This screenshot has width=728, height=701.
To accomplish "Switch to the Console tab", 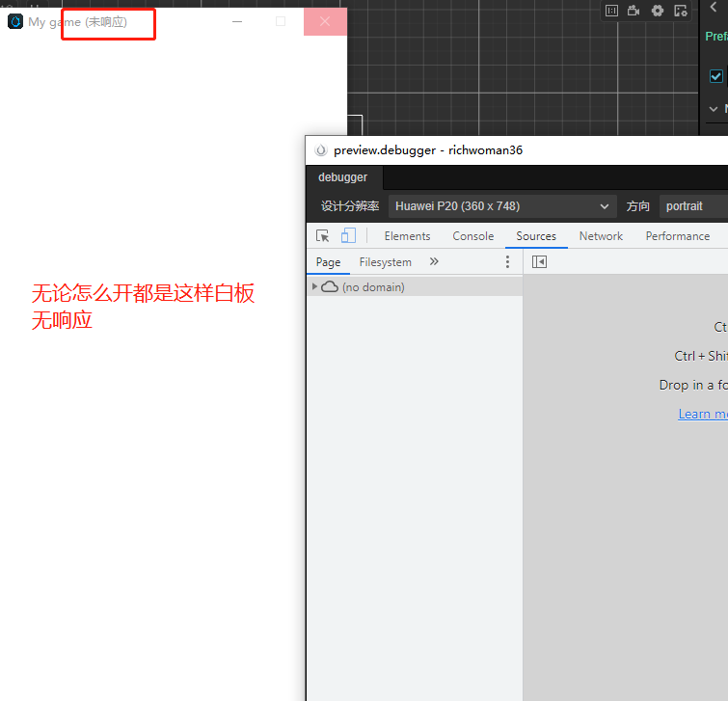I will click(473, 236).
